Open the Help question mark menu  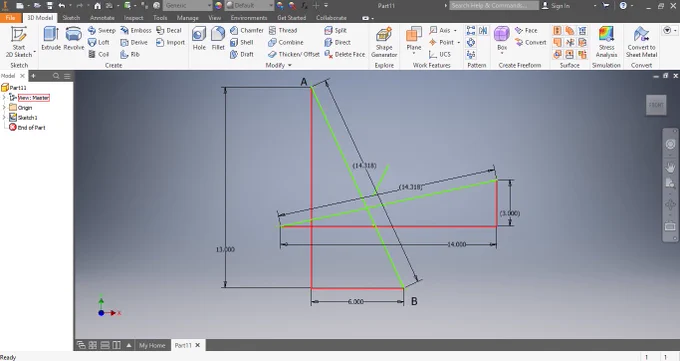(x=623, y=6)
